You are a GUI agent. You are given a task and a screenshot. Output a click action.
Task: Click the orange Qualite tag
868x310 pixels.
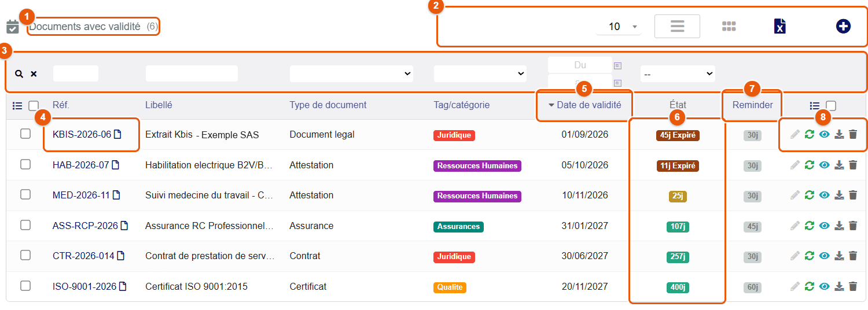pyautogui.click(x=450, y=287)
